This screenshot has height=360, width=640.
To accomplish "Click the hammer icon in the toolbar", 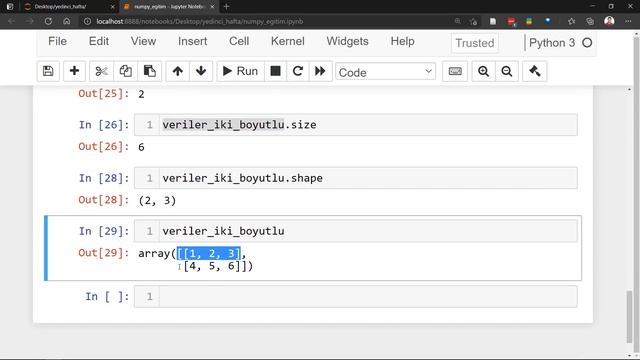I will [535, 71].
